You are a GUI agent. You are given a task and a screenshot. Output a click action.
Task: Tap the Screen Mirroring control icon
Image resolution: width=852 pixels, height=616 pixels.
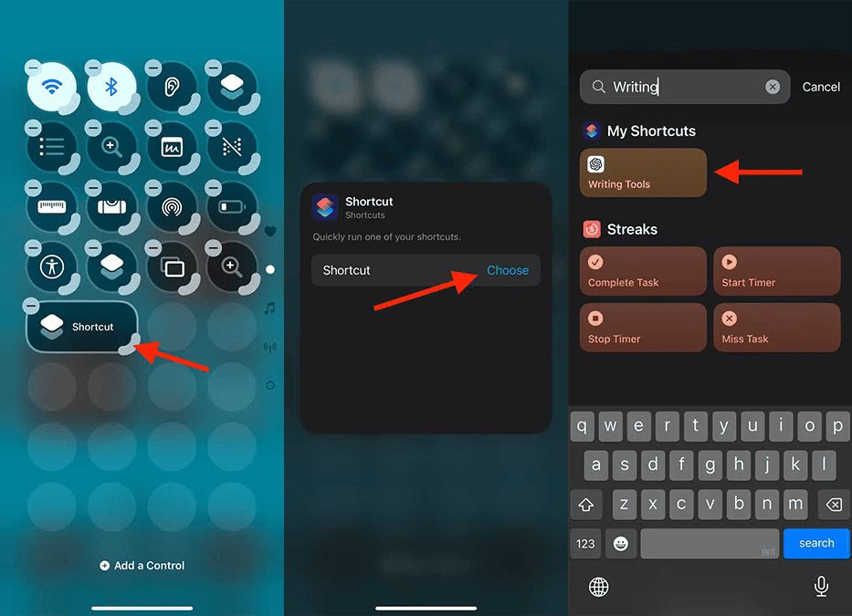172,266
